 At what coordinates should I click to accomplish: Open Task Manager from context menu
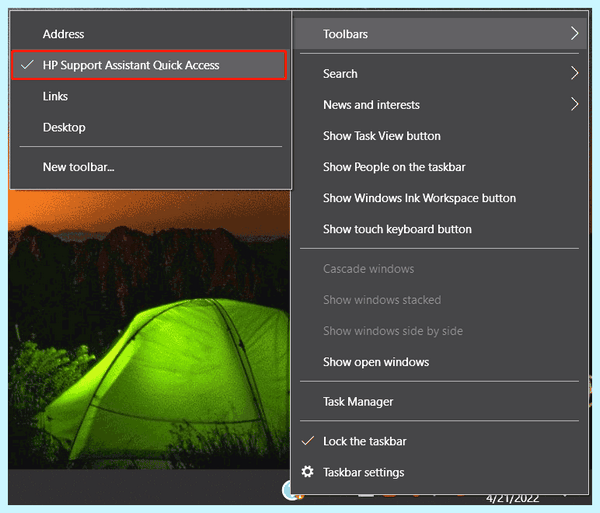pos(440,401)
